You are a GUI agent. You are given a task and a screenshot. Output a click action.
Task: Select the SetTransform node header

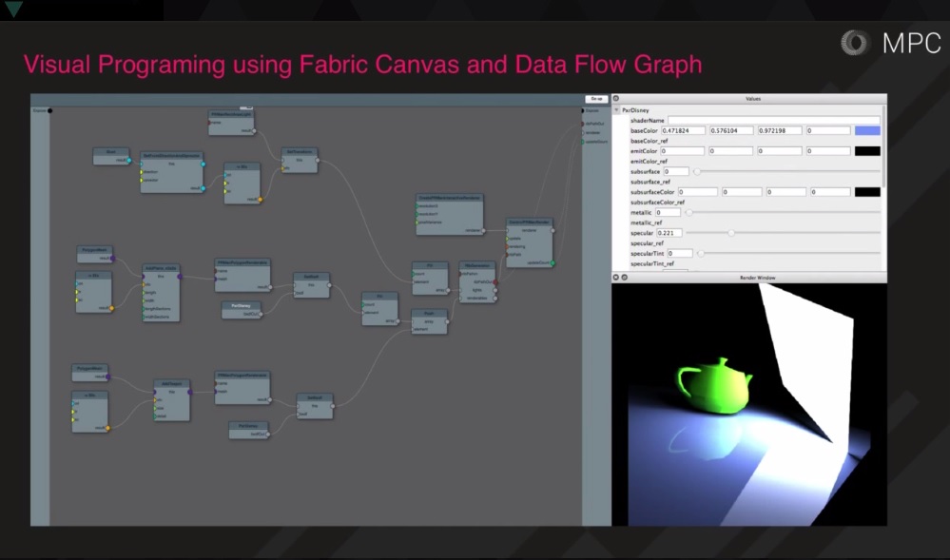pyautogui.click(x=299, y=150)
